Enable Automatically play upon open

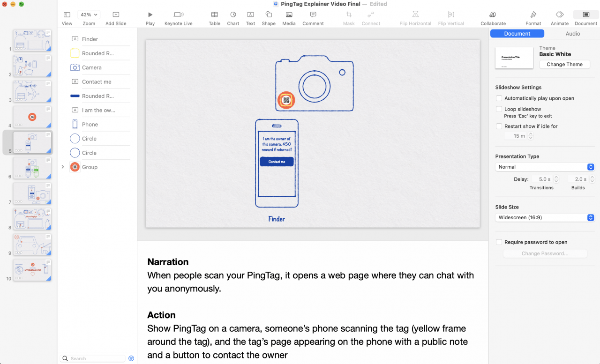click(499, 98)
